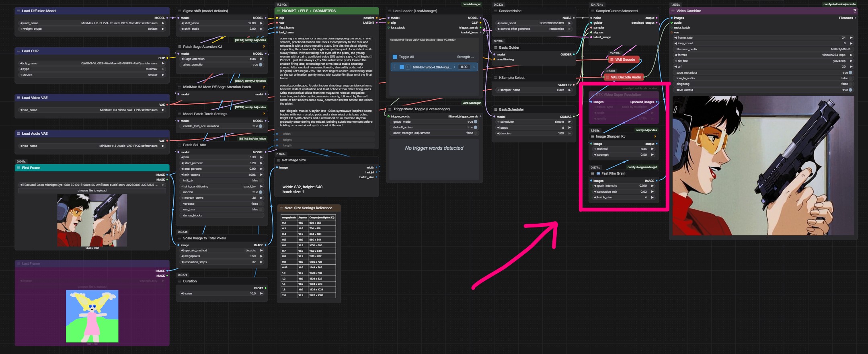Select the PROMPT + FFLF + PARAMETERS title bar
This screenshot has width=868, height=354.
point(326,11)
